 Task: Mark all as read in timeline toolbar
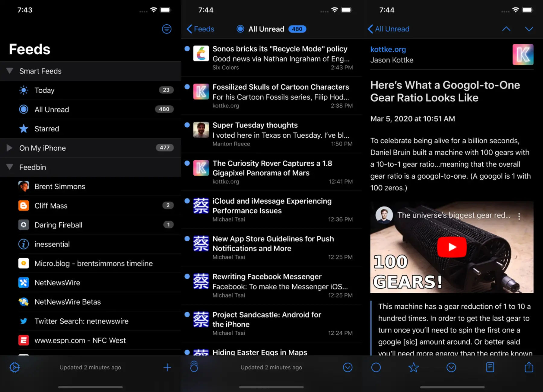point(348,367)
